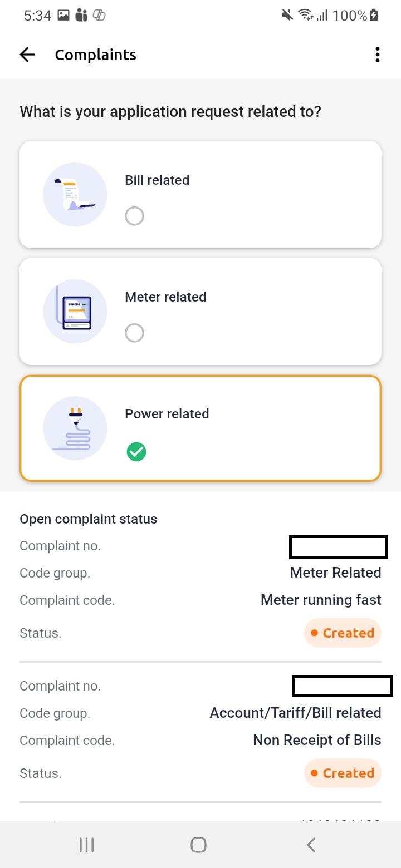Tap the battery indicator in status bar

(x=374, y=15)
